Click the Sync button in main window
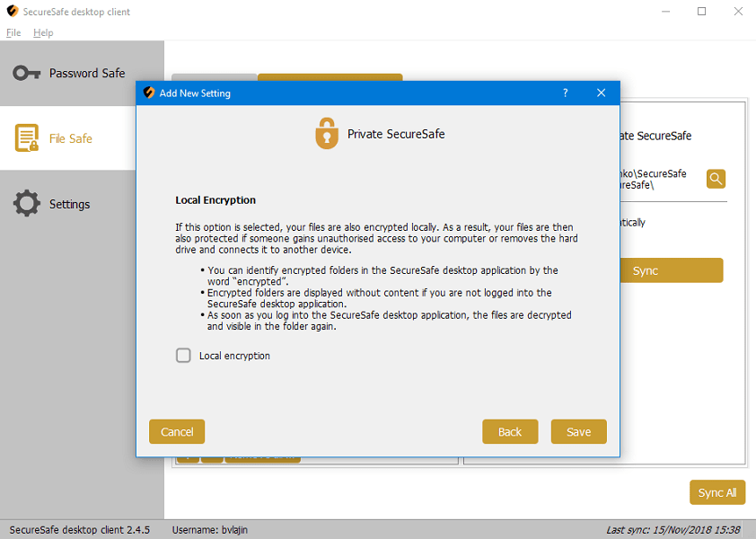This screenshot has width=756, height=539. (671, 270)
